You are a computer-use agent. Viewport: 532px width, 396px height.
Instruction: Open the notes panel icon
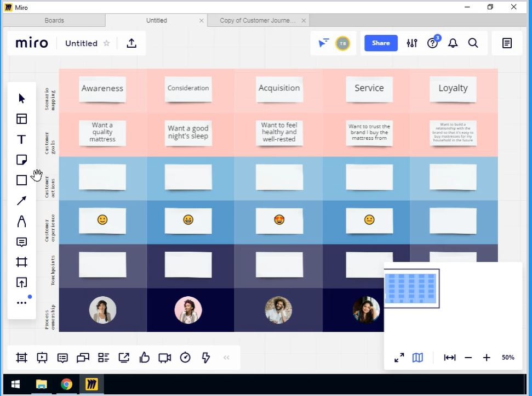click(507, 43)
